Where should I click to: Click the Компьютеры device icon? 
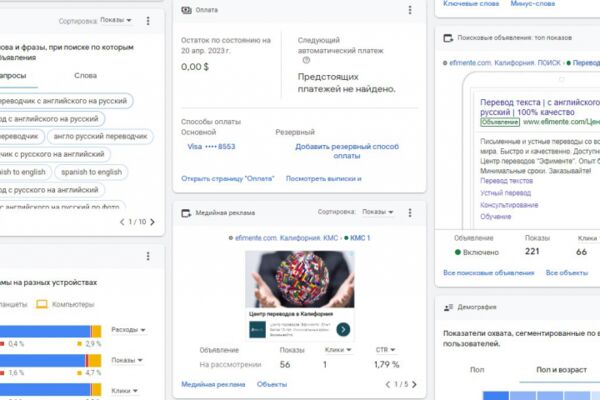[x=42, y=304]
